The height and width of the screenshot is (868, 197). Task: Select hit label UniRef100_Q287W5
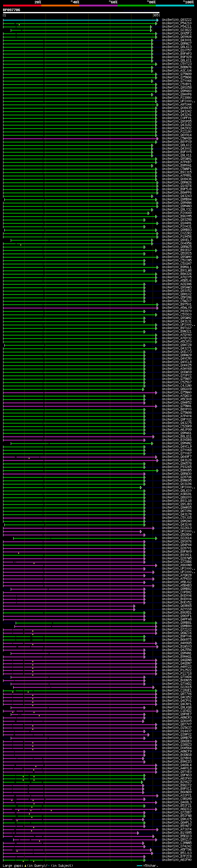pyautogui.click(x=177, y=558)
